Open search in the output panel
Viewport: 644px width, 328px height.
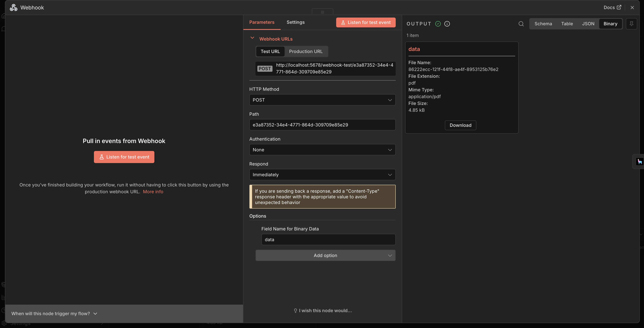point(521,24)
